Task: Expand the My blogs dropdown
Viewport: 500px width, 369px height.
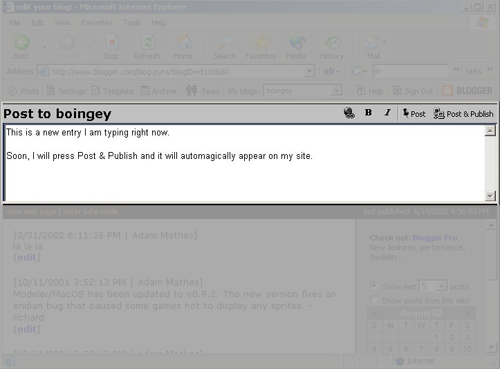Action: [x=337, y=91]
